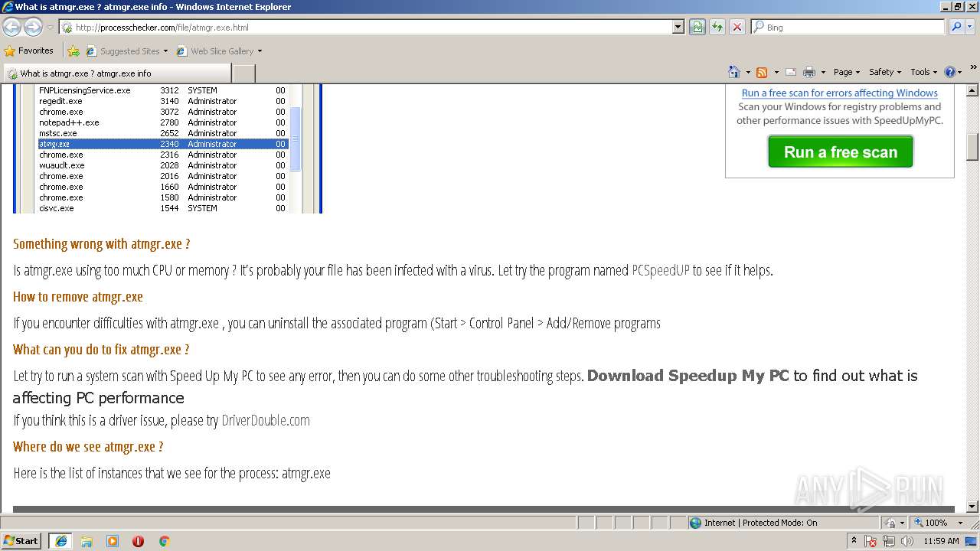Open the recent pages dropdown arrow
Screen dimensions: 980x551
[x=50, y=27]
